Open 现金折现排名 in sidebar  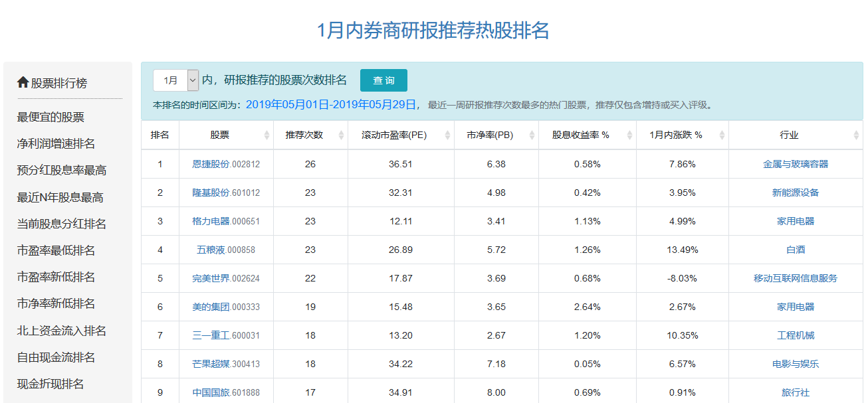(51, 384)
